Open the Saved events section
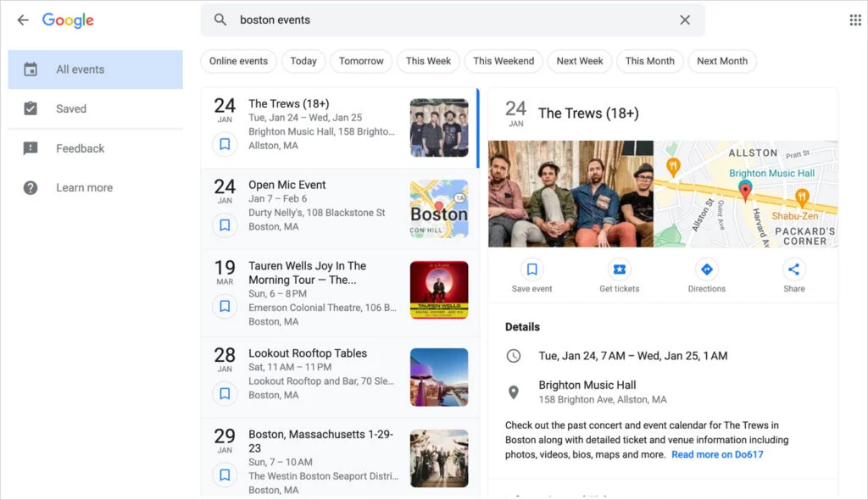This screenshot has height=500, width=868. 71,108
